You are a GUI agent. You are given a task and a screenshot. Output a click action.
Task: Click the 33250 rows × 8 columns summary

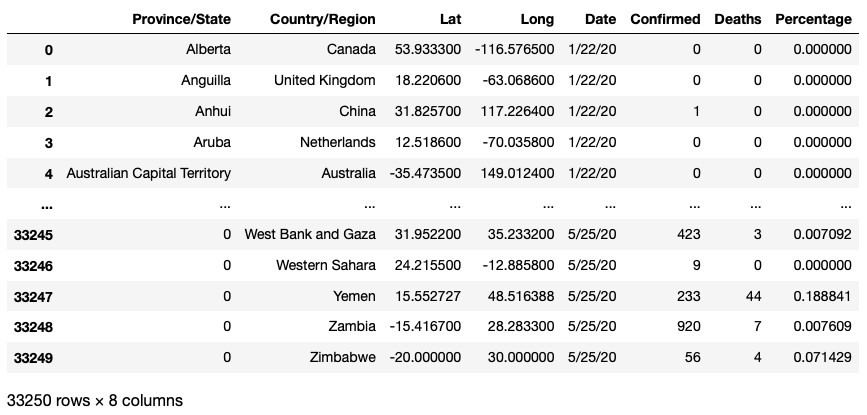coord(95,400)
